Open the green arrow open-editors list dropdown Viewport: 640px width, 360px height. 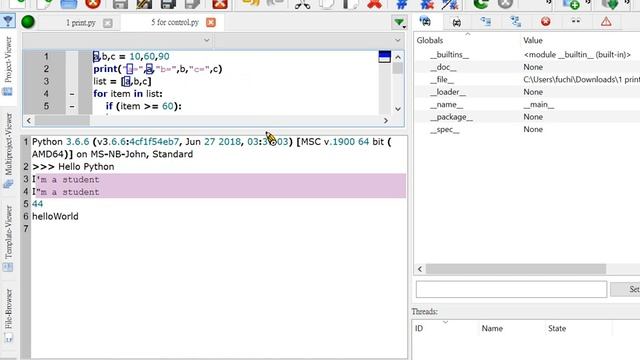coord(399,22)
